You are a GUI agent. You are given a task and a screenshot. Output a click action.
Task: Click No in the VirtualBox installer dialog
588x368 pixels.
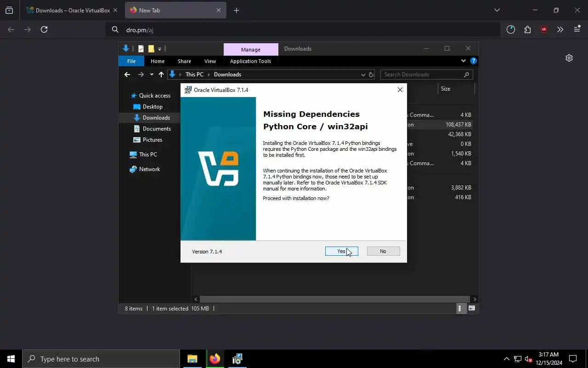(x=383, y=251)
